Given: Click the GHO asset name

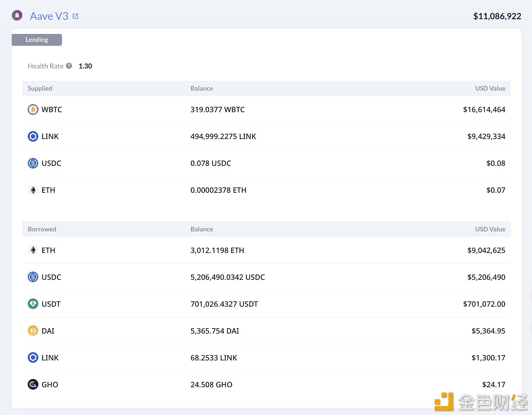Looking at the screenshot, I should point(50,385).
